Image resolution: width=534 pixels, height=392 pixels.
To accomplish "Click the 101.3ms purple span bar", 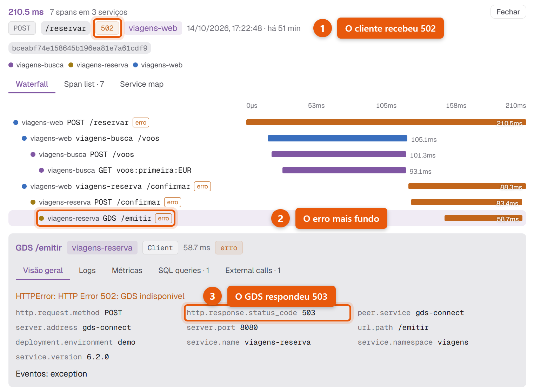I will [x=339, y=154].
